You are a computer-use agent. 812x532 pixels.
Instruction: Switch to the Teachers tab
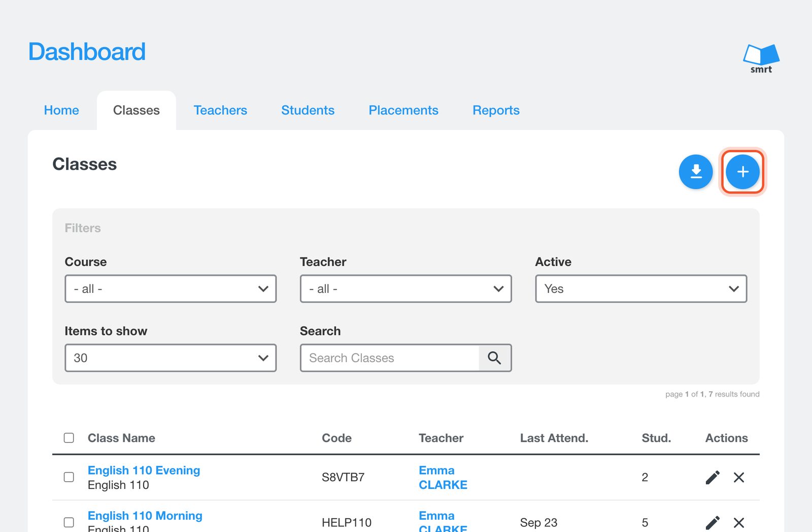[220, 110]
